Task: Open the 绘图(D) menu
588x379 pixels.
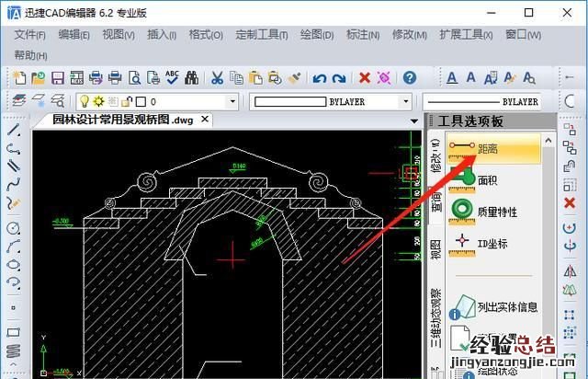Action: (317, 35)
